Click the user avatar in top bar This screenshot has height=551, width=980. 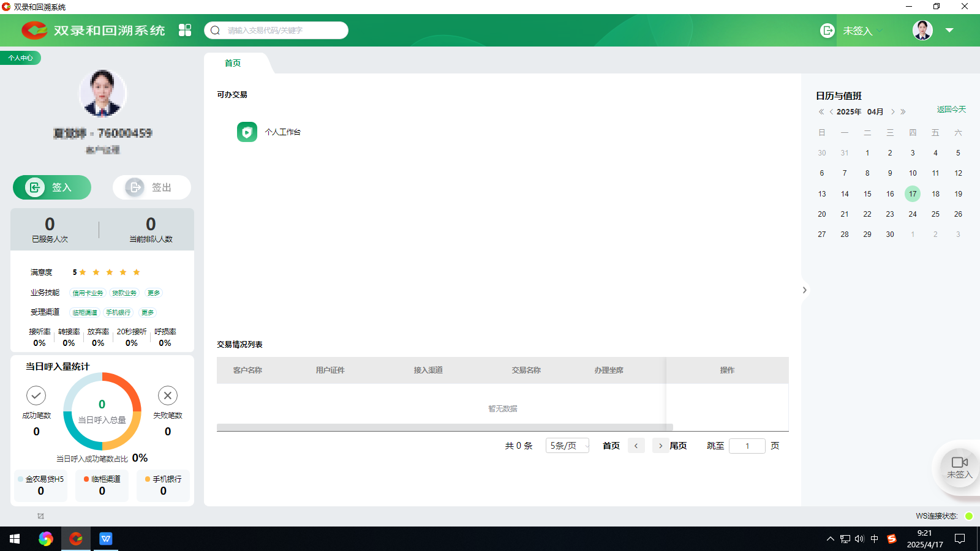(x=922, y=30)
